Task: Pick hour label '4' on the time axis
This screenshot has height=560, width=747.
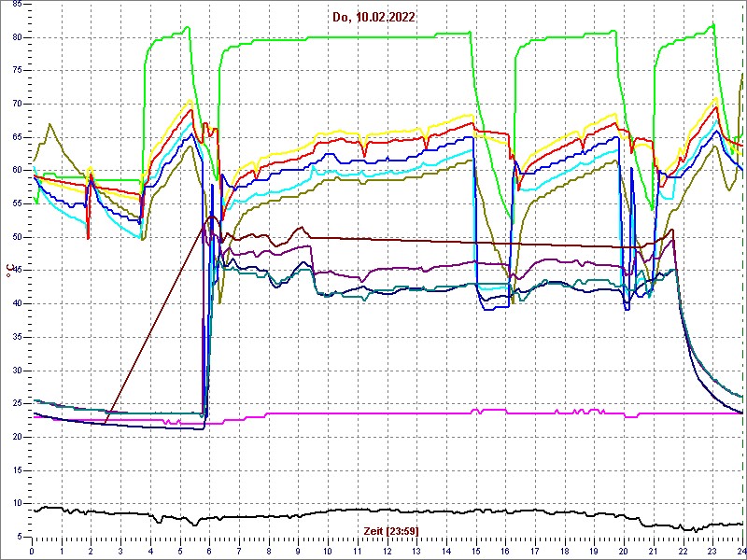Action: (150, 551)
